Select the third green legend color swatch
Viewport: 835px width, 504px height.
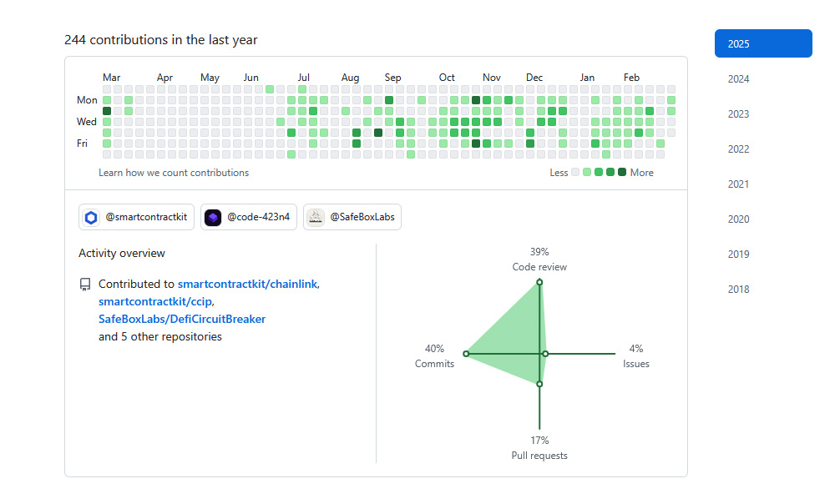610,172
